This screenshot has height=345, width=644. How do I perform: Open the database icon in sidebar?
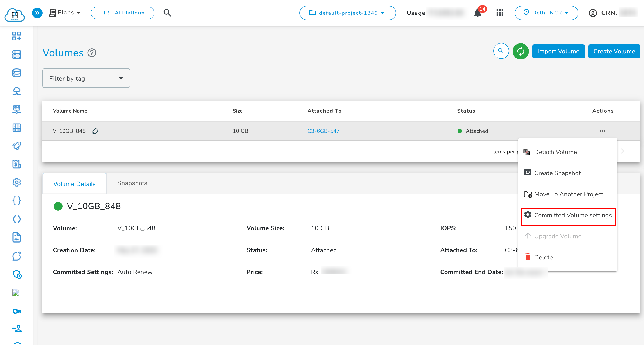(x=16, y=73)
